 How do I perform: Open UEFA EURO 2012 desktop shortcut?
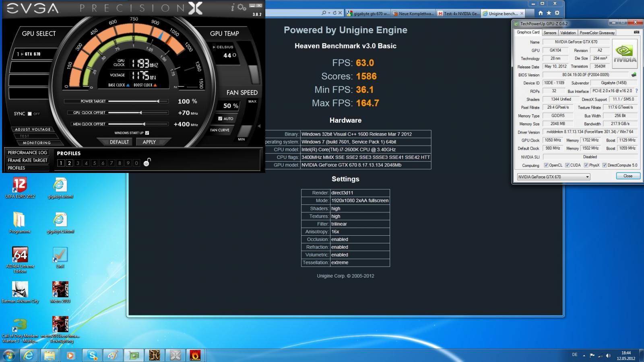[20, 188]
